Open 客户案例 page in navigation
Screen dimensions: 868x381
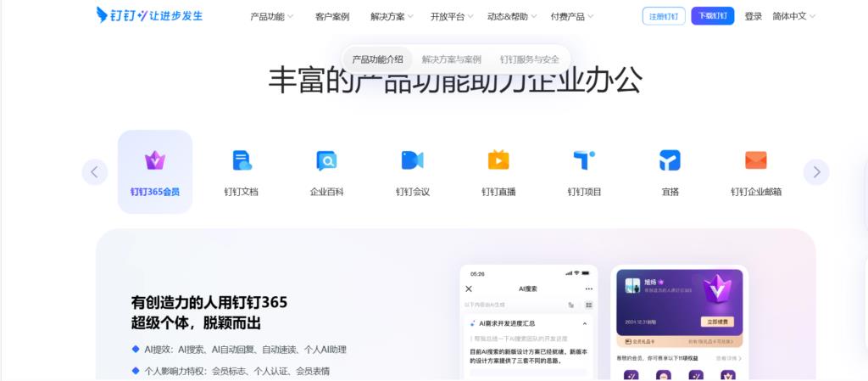(332, 17)
